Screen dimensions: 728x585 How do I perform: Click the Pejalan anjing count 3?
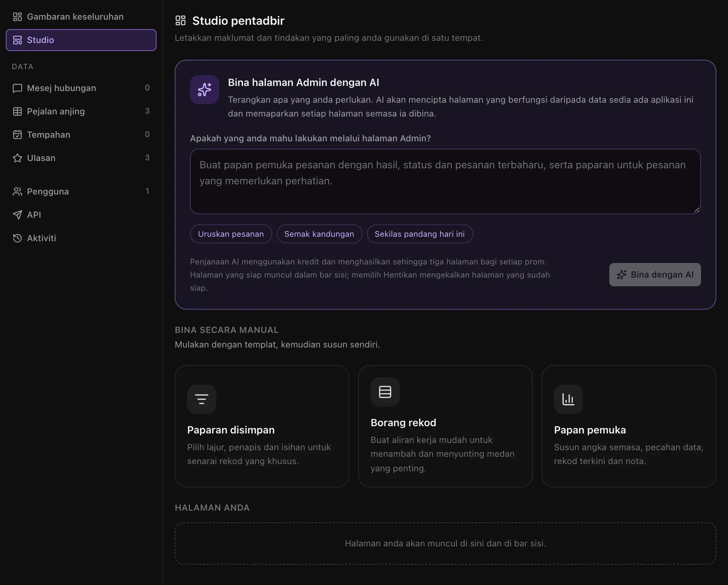click(x=147, y=111)
